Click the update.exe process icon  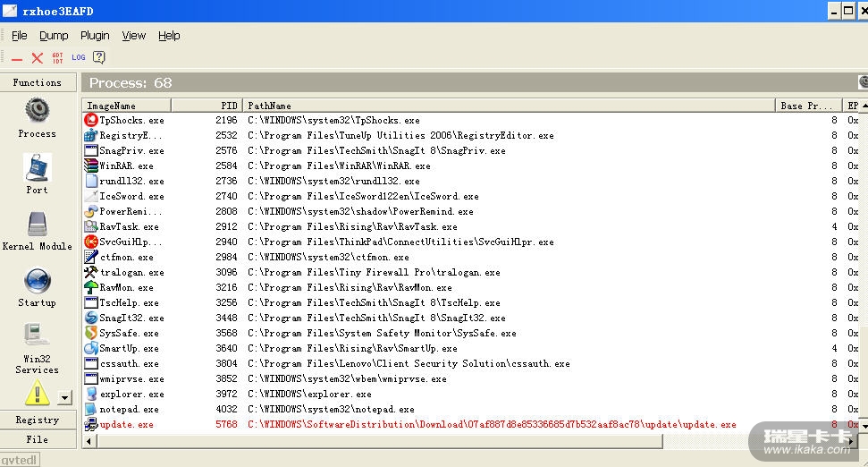(91, 424)
